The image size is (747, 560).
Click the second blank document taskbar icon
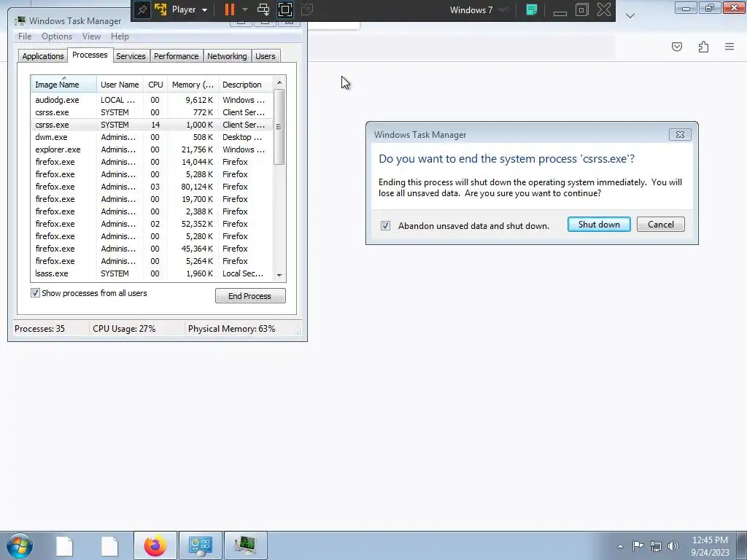[109, 545]
